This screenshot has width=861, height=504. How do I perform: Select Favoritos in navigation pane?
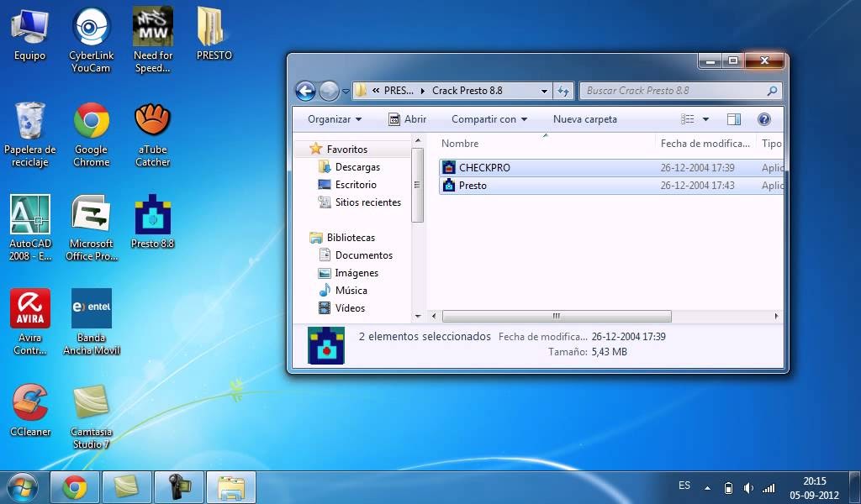click(x=347, y=150)
